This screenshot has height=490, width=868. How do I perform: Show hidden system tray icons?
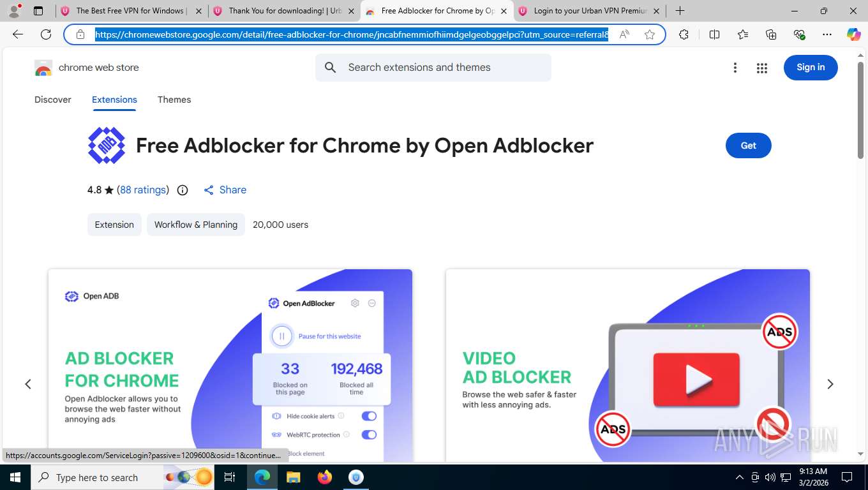click(740, 477)
